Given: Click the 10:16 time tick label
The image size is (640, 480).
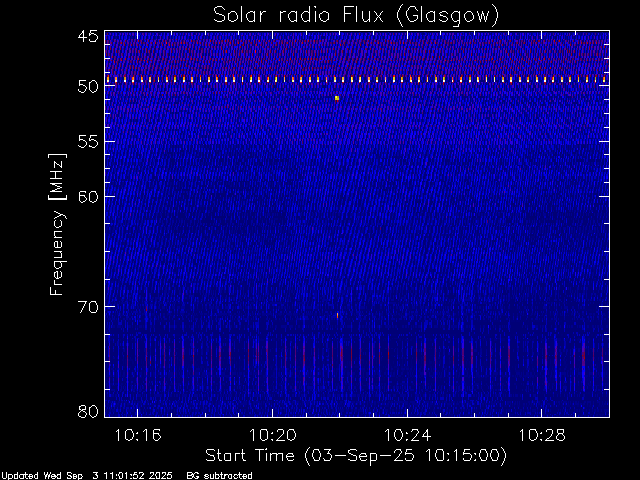Looking at the screenshot, I should [x=138, y=435].
